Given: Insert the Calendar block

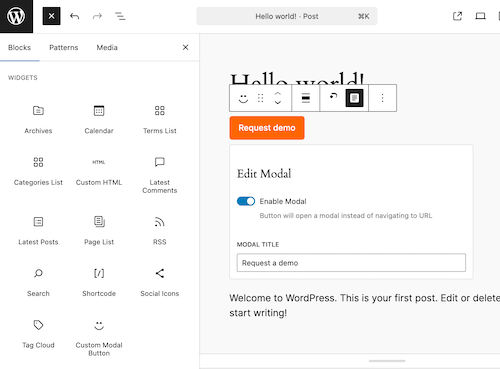Looking at the screenshot, I should tap(99, 119).
